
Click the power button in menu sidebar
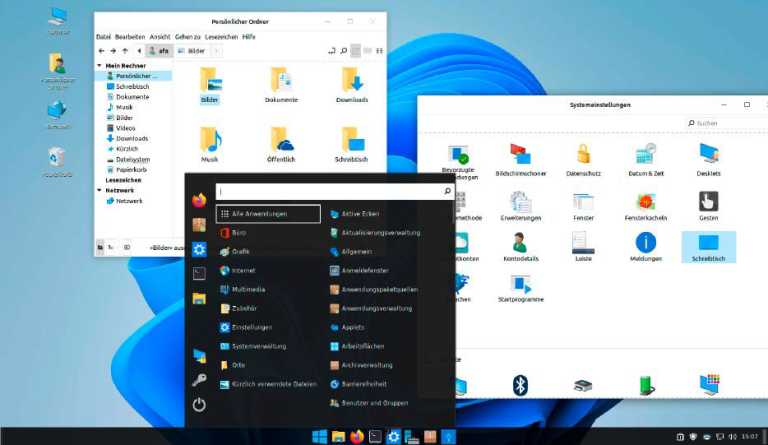point(199,404)
